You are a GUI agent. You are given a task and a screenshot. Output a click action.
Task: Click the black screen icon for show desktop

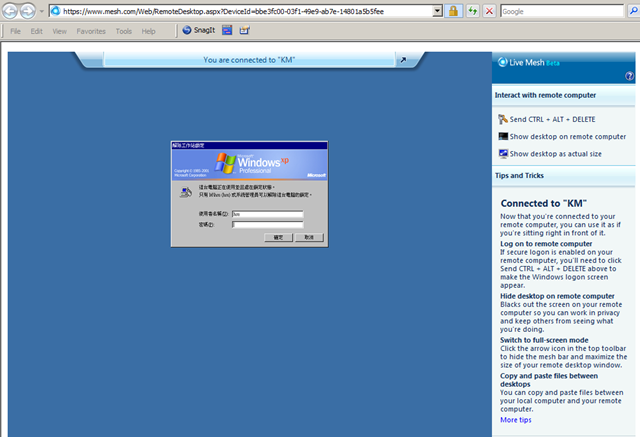[503, 136]
